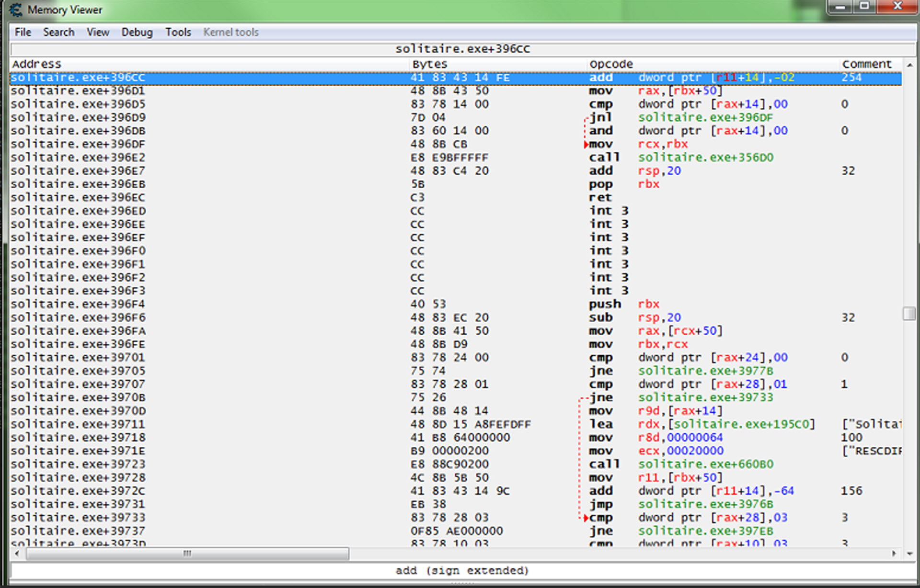Select row solitaire.exe+396E7 add rsp,20

[x=455, y=171]
